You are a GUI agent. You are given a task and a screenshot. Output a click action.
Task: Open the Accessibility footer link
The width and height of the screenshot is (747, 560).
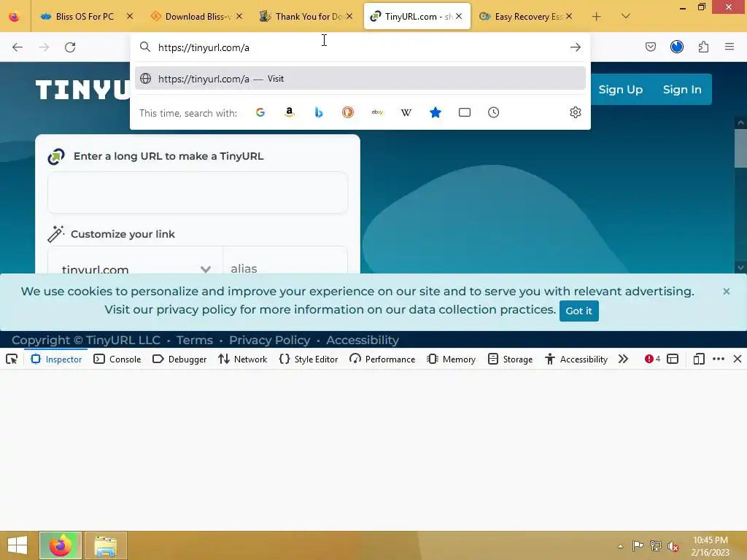point(363,340)
